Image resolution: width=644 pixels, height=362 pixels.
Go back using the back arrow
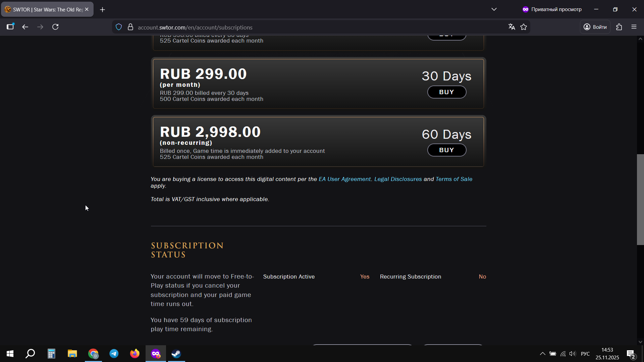click(x=25, y=27)
